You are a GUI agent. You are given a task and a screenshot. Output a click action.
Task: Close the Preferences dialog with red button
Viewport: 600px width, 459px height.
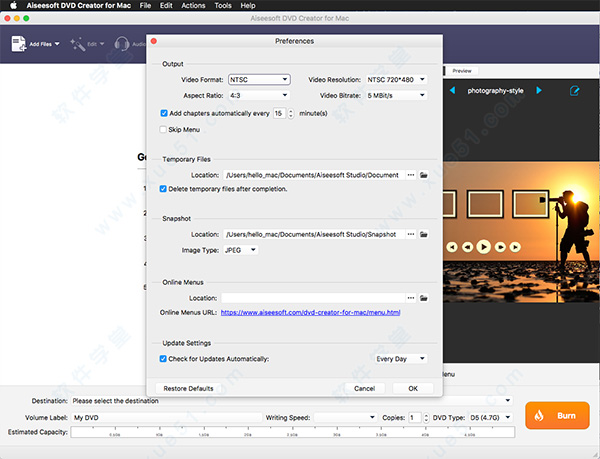tap(154, 41)
